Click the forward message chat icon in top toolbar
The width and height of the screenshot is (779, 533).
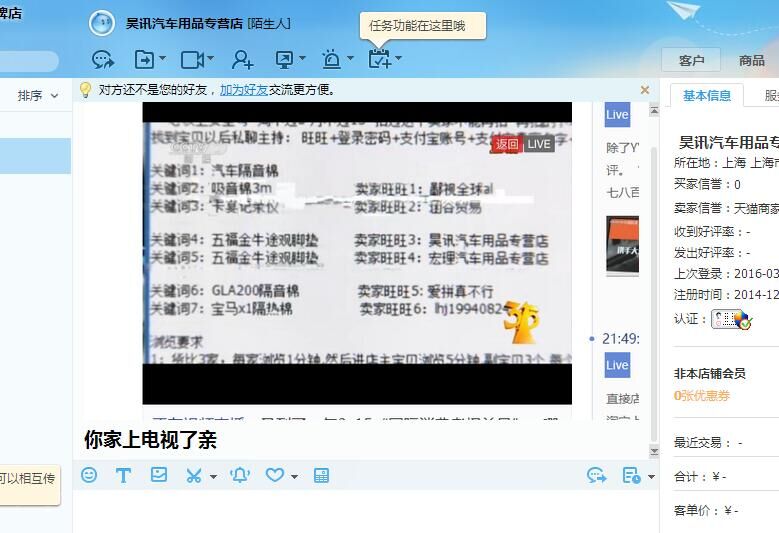(103, 60)
